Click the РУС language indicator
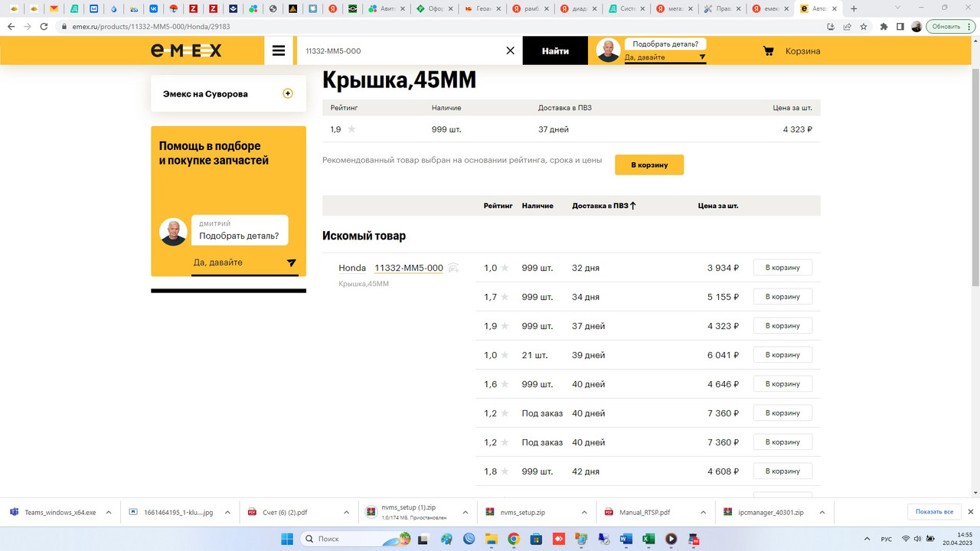Image resolution: width=980 pixels, height=551 pixels. pos(887,539)
